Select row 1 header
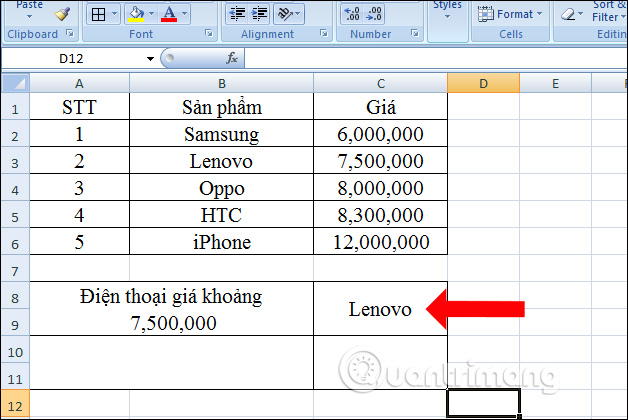This screenshot has height=420, width=628. point(15,109)
